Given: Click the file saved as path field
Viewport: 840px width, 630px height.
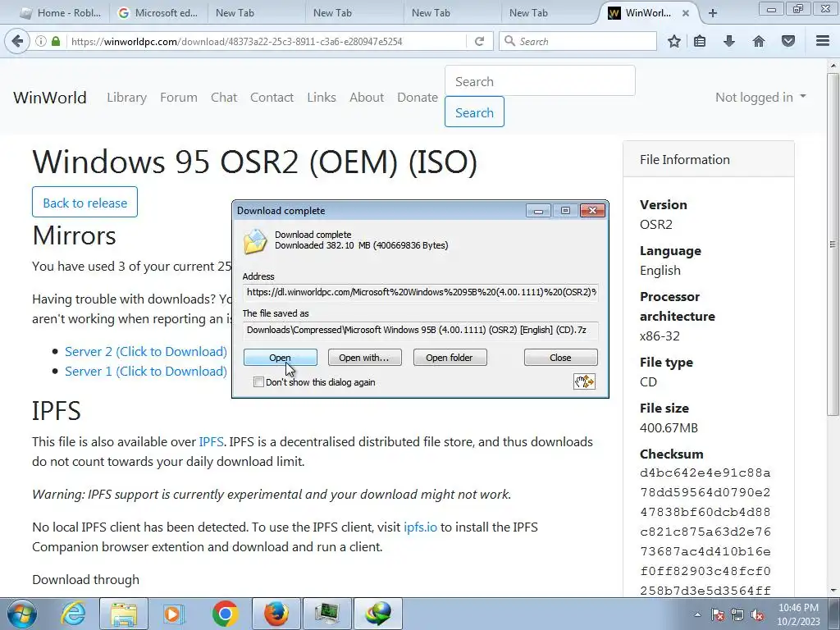Looking at the screenshot, I should [421, 330].
